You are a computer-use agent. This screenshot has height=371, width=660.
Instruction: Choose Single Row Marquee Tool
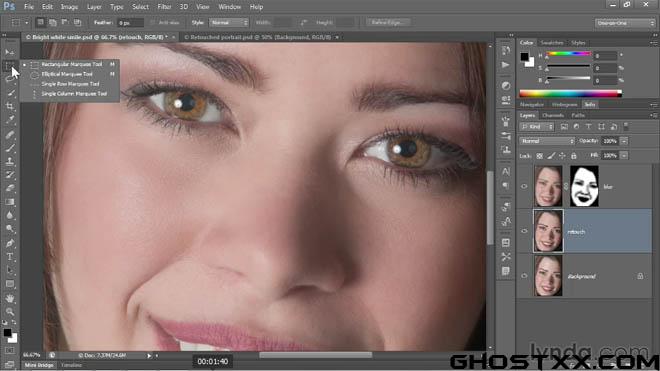click(x=70, y=84)
